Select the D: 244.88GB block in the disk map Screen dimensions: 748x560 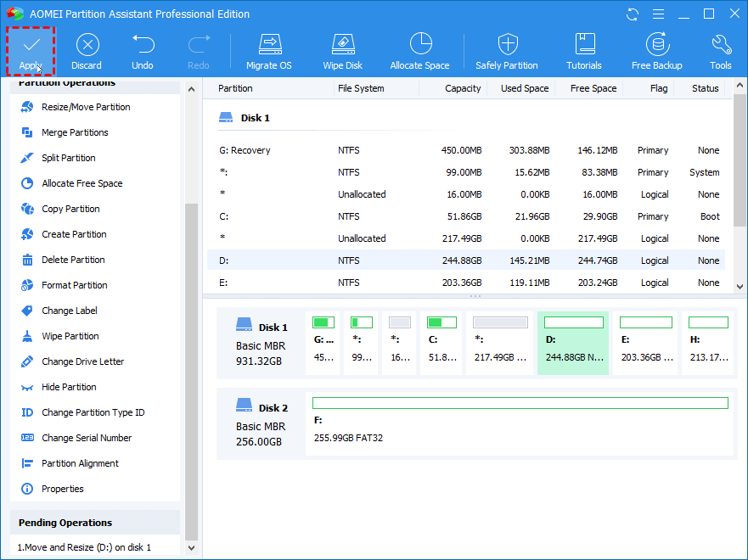[573, 343]
